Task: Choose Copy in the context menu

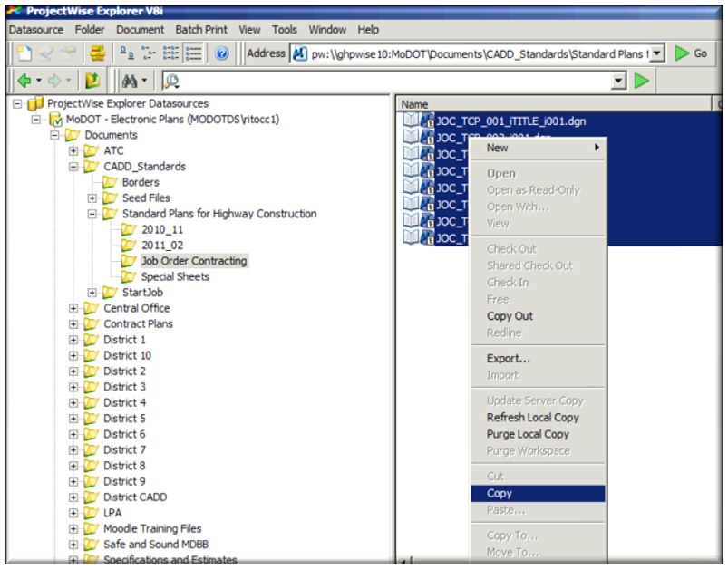Action: tap(538, 494)
